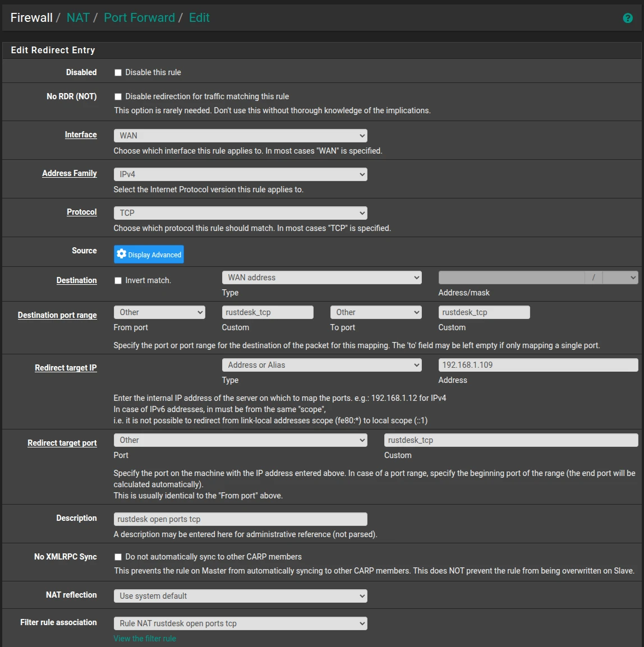Open the NAT reflection dropdown
644x647 pixels.
tap(240, 596)
